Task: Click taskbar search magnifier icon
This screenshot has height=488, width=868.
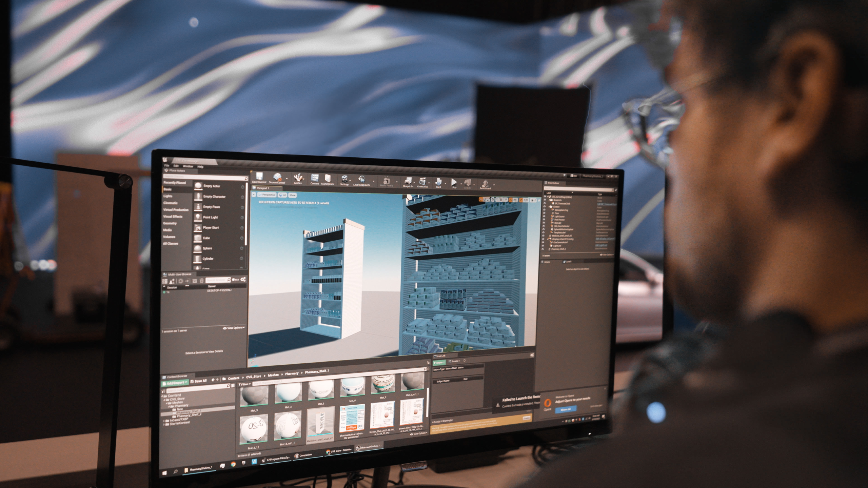Action: pyautogui.click(x=176, y=472)
